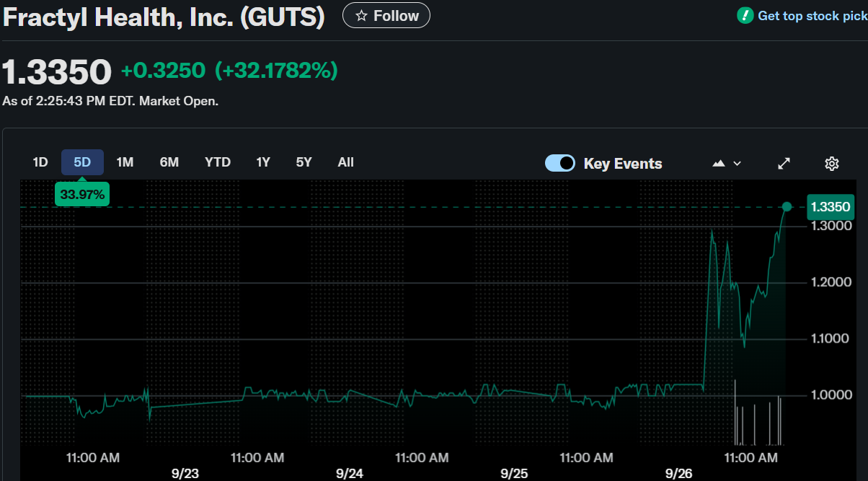Switch chart range to 5Y

point(304,162)
